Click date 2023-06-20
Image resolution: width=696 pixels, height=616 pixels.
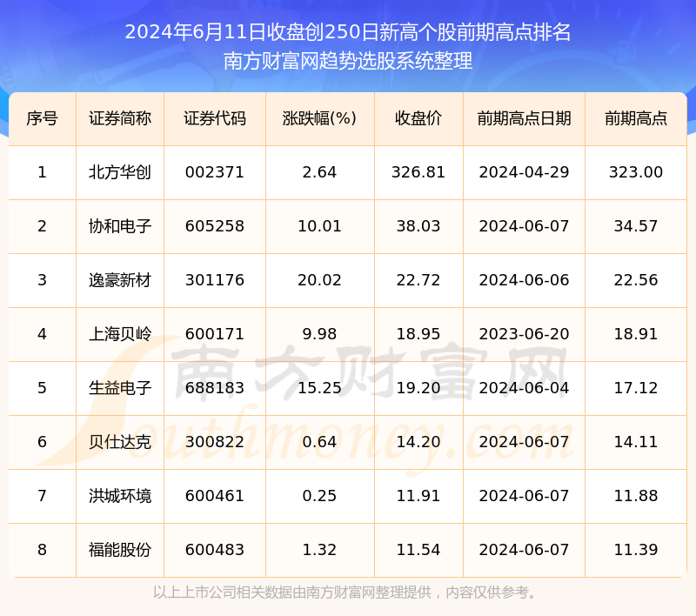(524, 334)
